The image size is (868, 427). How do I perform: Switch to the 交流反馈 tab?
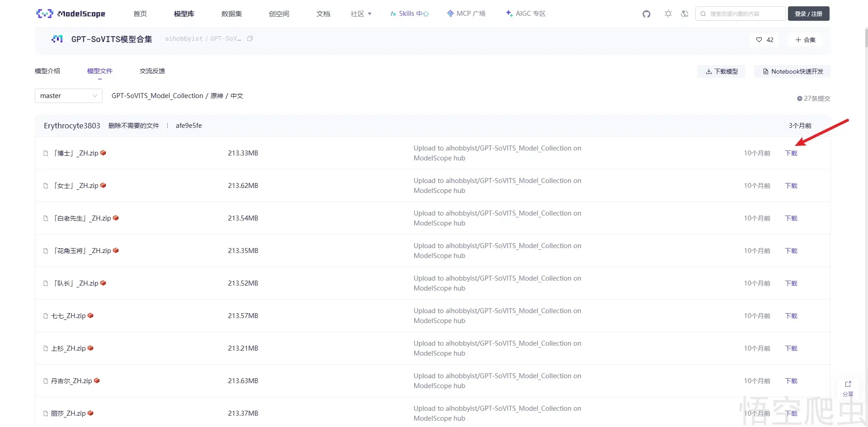click(x=152, y=71)
